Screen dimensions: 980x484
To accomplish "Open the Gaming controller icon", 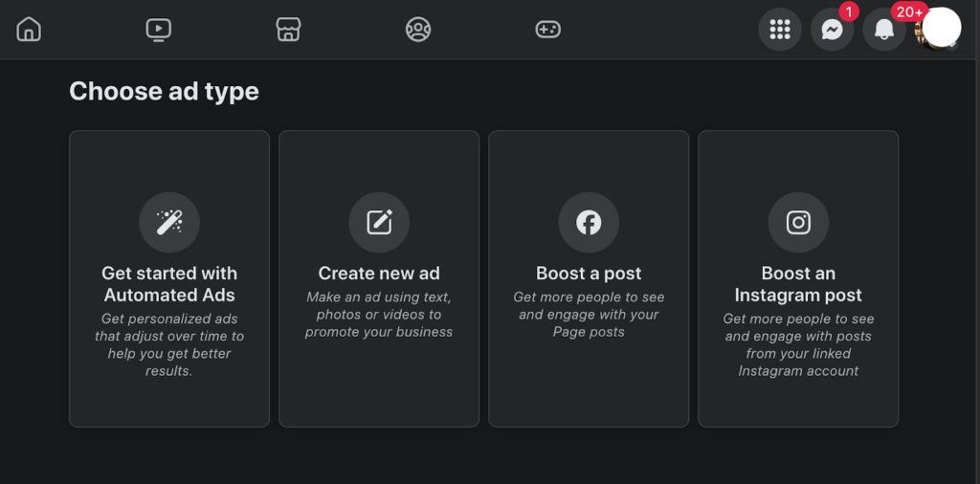I will 547,30.
